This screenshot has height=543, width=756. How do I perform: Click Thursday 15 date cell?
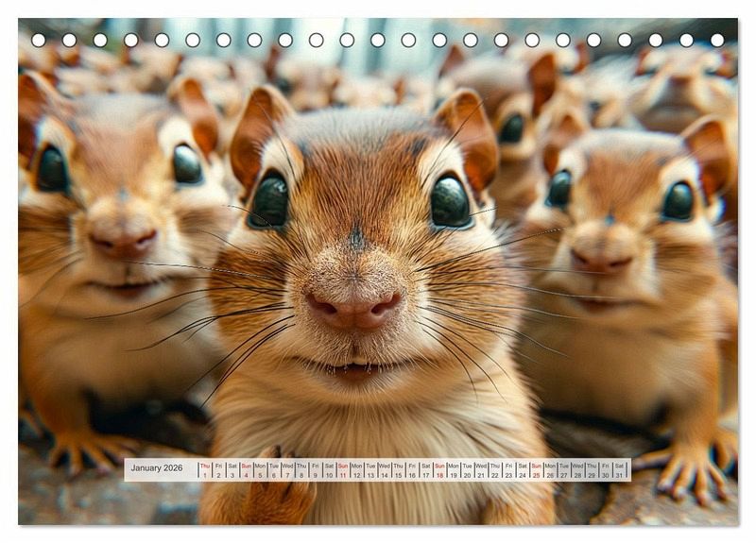pyautogui.click(x=398, y=469)
